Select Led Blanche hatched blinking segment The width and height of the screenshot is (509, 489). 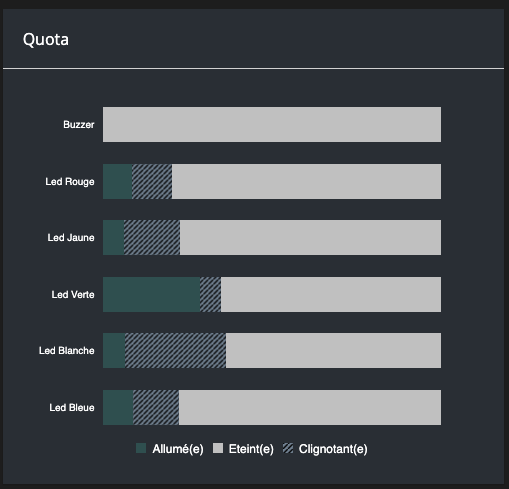pyautogui.click(x=175, y=350)
